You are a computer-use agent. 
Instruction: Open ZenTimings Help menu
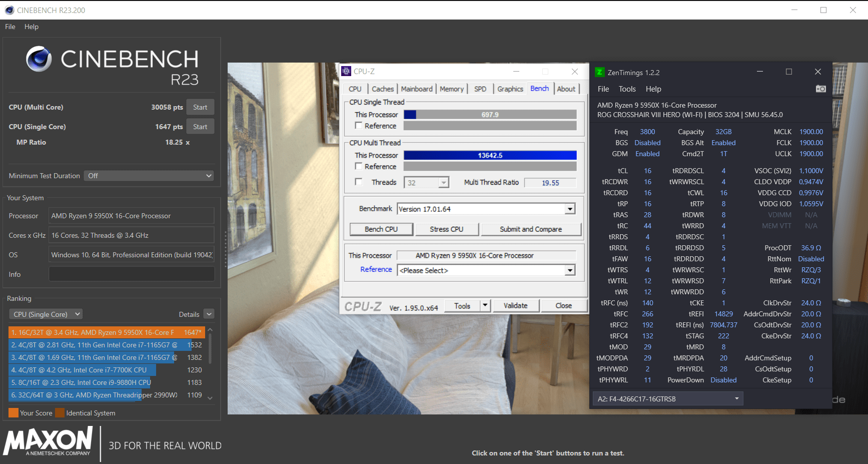coord(653,89)
